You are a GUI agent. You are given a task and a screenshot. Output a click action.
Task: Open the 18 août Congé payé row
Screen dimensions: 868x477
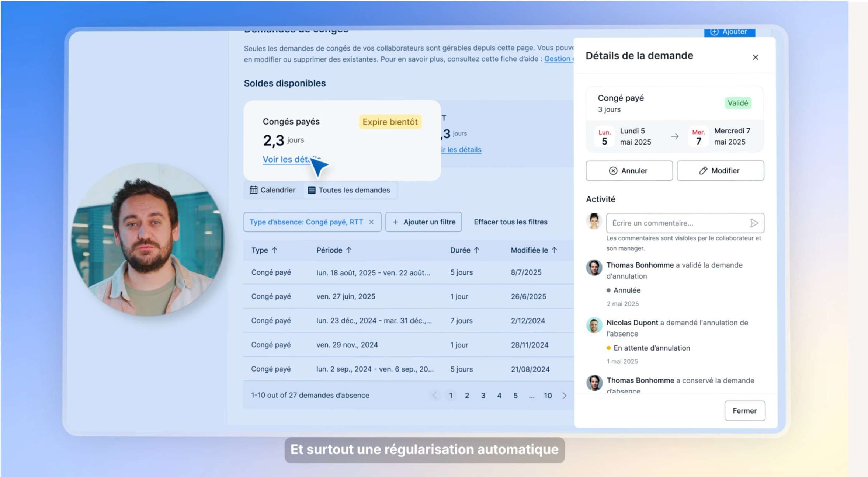(409, 272)
